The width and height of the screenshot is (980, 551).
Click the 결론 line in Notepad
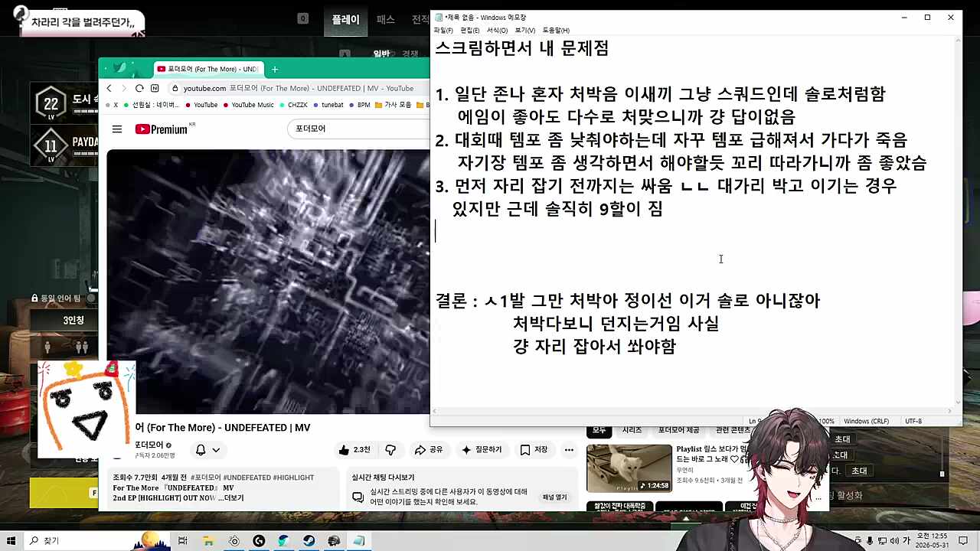pyautogui.click(x=627, y=301)
